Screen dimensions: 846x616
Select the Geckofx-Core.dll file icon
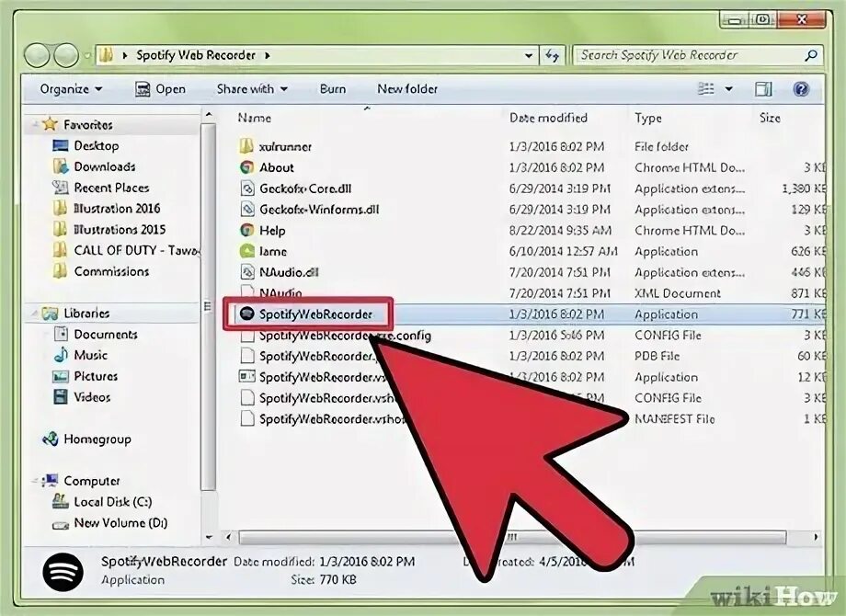click(246, 188)
